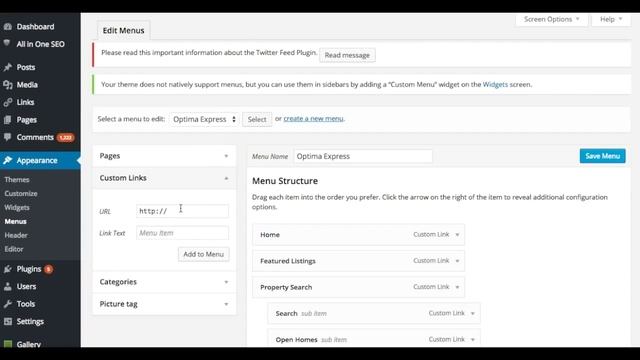
Task: Open Themes under Appearance
Action: pyautogui.click(x=17, y=180)
